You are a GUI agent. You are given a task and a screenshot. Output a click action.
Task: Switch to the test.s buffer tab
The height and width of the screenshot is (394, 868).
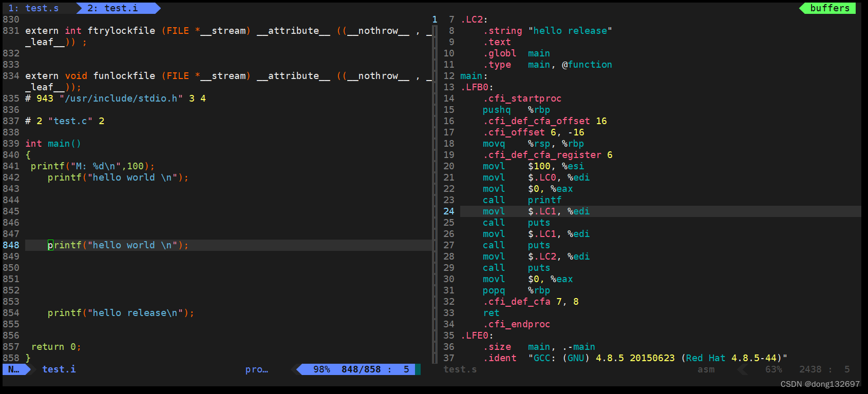pyautogui.click(x=33, y=8)
